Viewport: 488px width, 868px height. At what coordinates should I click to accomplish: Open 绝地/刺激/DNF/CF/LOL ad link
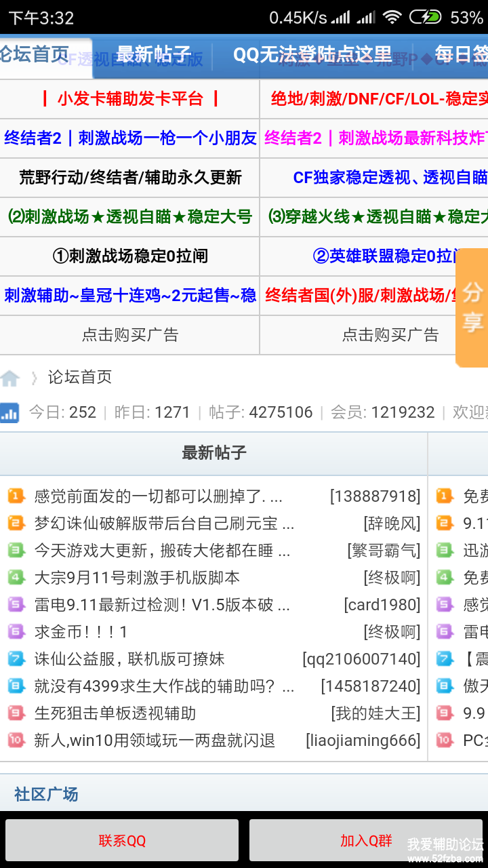[x=380, y=99]
